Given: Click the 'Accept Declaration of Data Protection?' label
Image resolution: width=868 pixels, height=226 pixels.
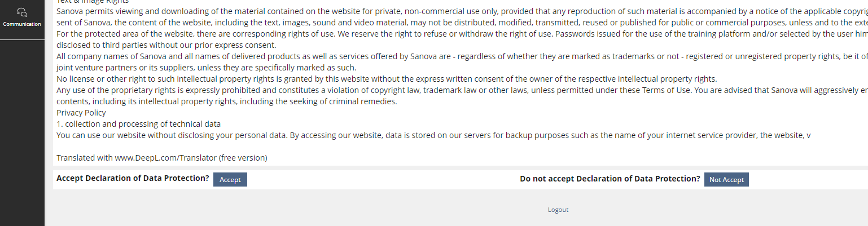Looking at the screenshot, I should (133, 178).
